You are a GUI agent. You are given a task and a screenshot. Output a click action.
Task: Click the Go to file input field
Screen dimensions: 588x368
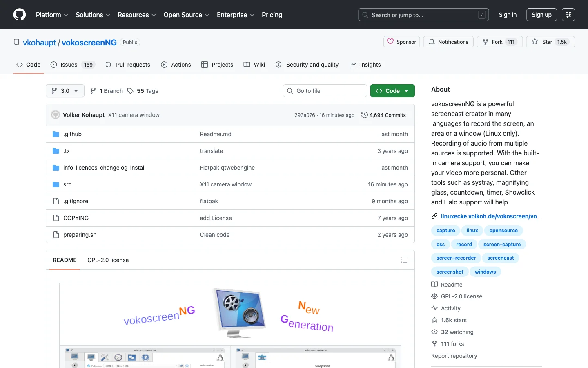[325, 91]
